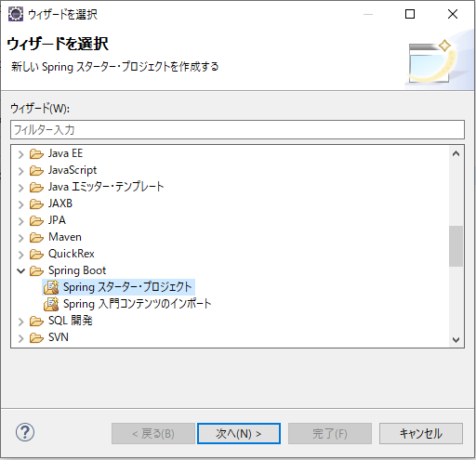Click the Maven folder icon

(x=36, y=237)
